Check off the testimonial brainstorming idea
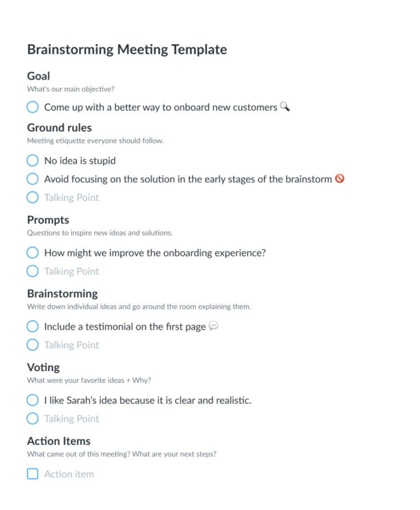The image size is (420, 510). pos(32,326)
